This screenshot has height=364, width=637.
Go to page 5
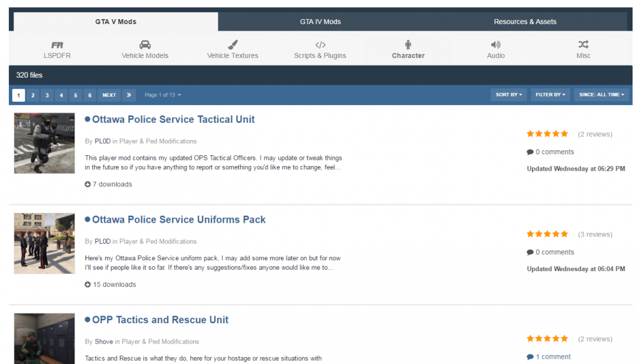tap(76, 95)
